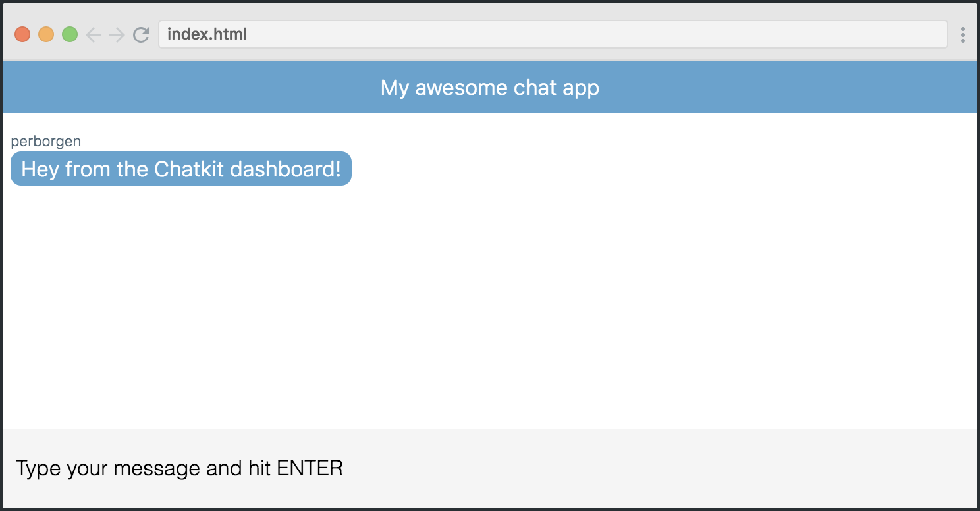Image resolution: width=980 pixels, height=511 pixels.
Task: Go back using the browser back arrow
Action: [94, 34]
